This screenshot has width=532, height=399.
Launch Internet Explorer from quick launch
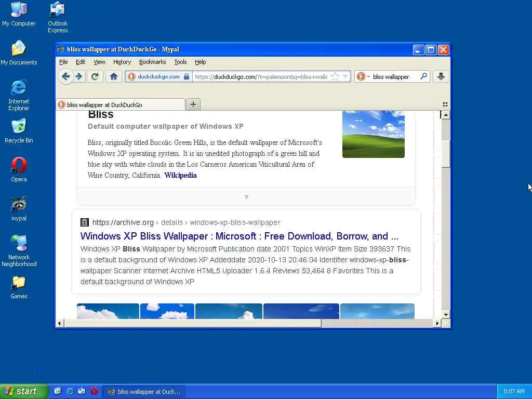[70, 391]
